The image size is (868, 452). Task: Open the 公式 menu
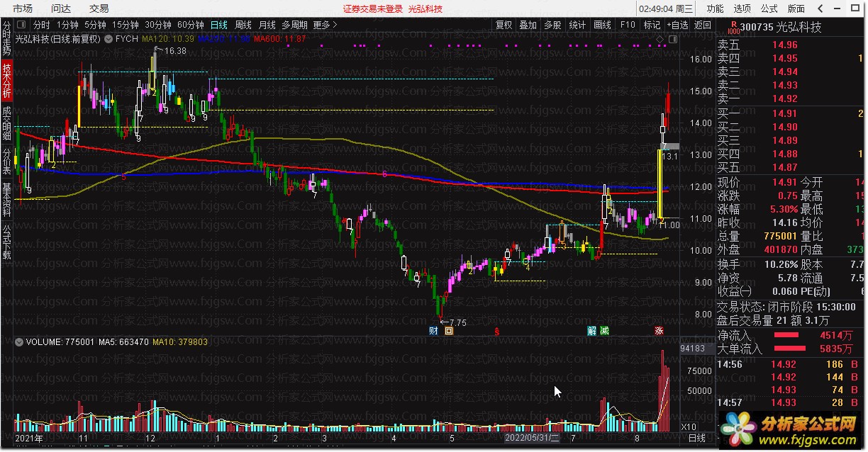click(769, 9)
